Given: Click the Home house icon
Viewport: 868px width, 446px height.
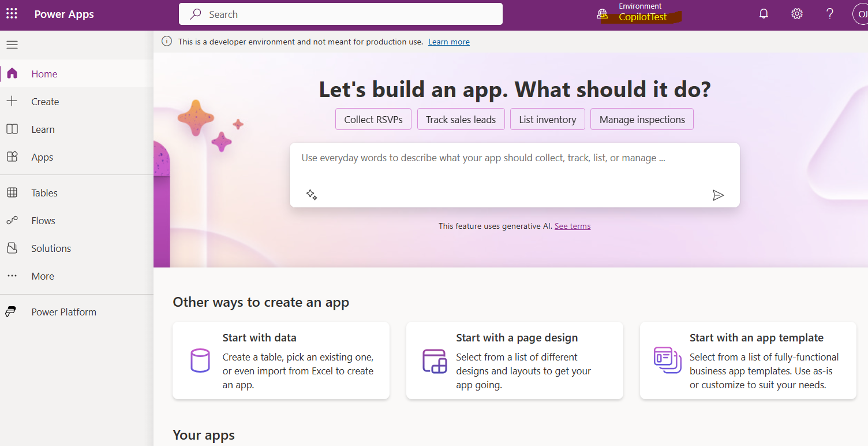Looking at the screenshot, I should [12, 73].
